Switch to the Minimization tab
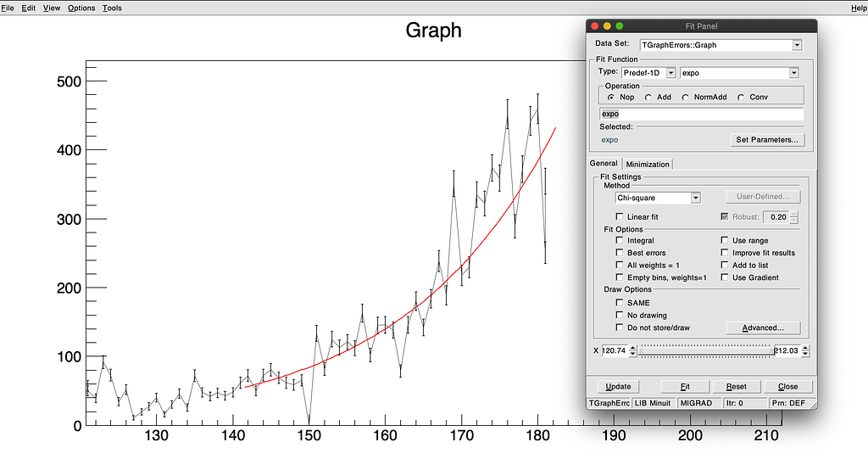 pyautogui.click(x=648, y=164)
